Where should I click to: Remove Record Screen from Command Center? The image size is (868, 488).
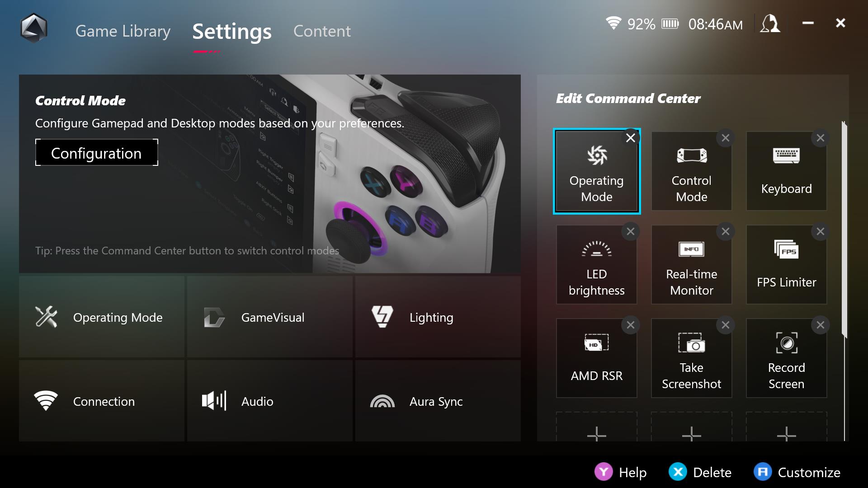[x=821, y=324]
